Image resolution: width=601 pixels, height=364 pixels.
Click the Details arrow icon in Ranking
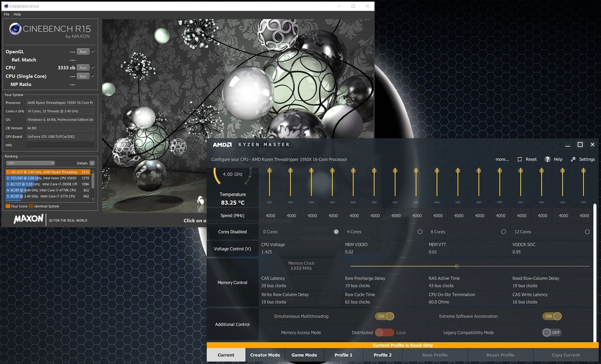click(92, 163)
